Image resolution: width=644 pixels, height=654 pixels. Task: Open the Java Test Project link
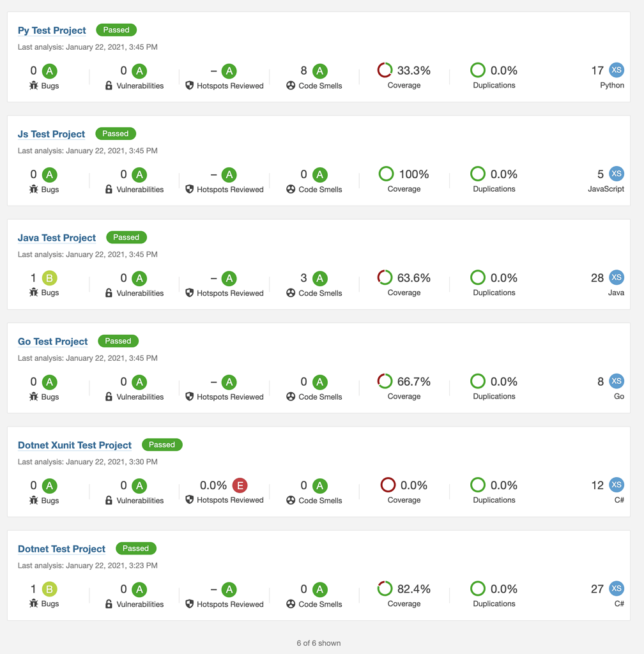(x=57, y=238)
